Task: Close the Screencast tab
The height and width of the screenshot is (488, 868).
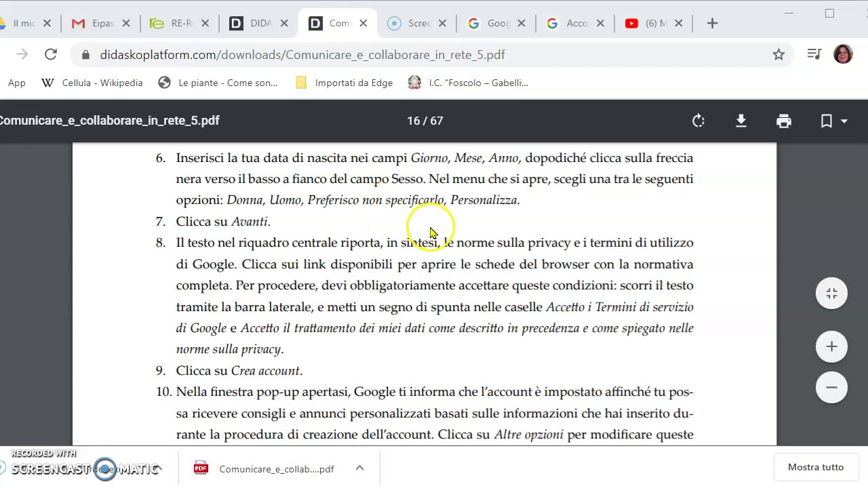Action: click(x=442, y=23)
